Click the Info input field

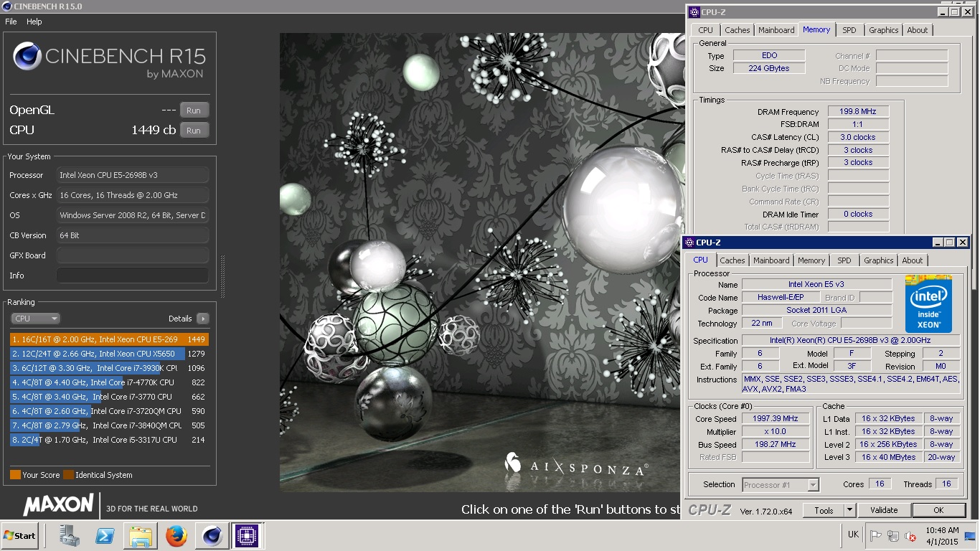click(133, 275)
